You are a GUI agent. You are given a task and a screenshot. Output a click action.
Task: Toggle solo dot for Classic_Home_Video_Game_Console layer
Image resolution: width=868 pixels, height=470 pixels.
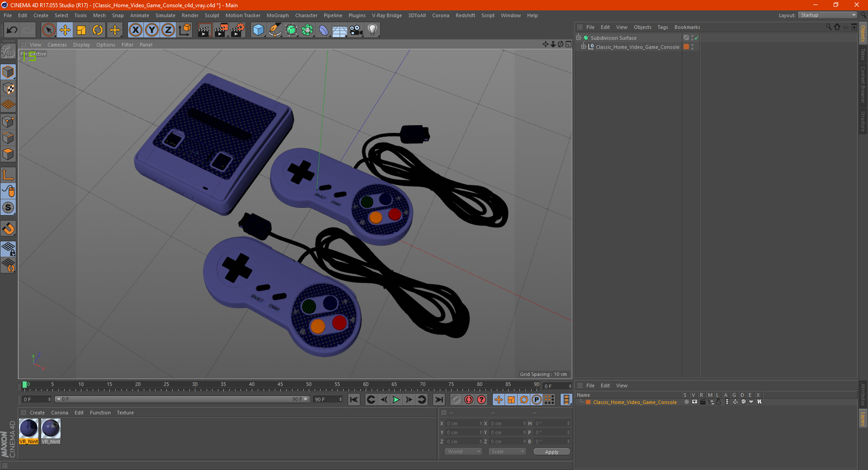click(x=686, y=402)
